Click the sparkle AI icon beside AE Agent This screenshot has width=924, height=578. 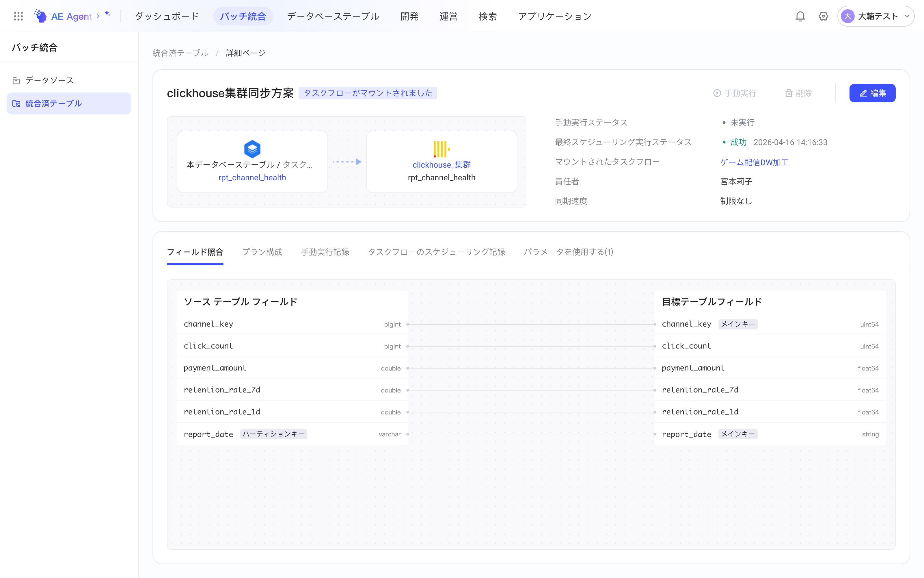coord(107,14)
